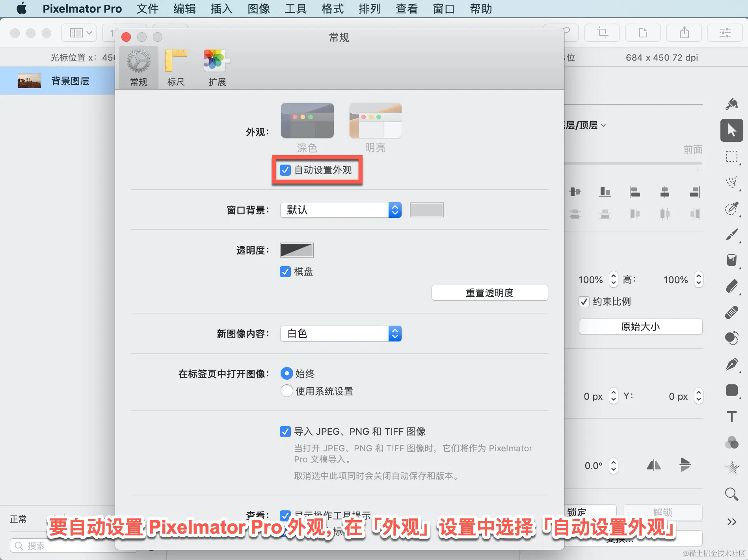This screenshot has height=560, width=748.
Task: Choose the Erase tool
Action: [x=731, y=286]
